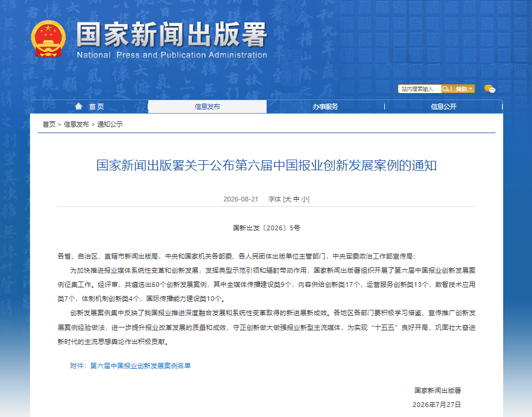Click the signing date 2026年7月27日
This screenshot has height=417, width=532.
coord(437,405)
